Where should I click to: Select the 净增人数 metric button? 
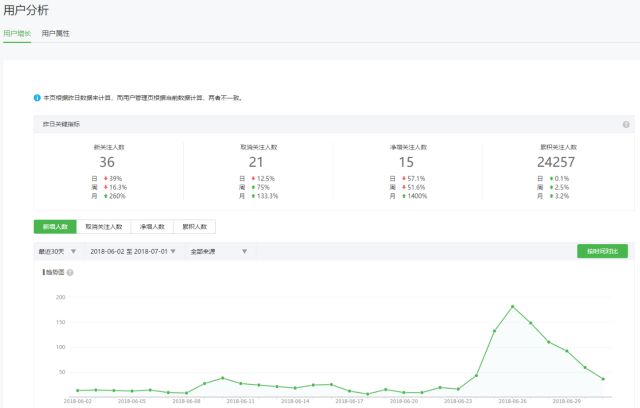click(152, 227)
